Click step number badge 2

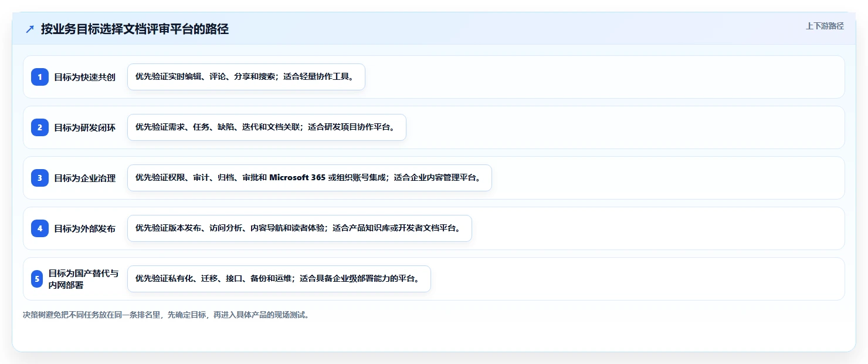pos(40,127)
